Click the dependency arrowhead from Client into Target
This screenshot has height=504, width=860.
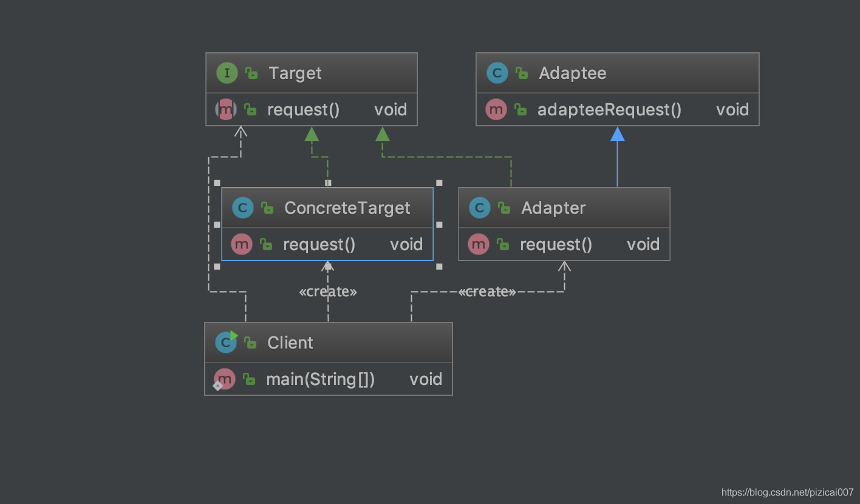pyautogui.click(x=241, y=132)
